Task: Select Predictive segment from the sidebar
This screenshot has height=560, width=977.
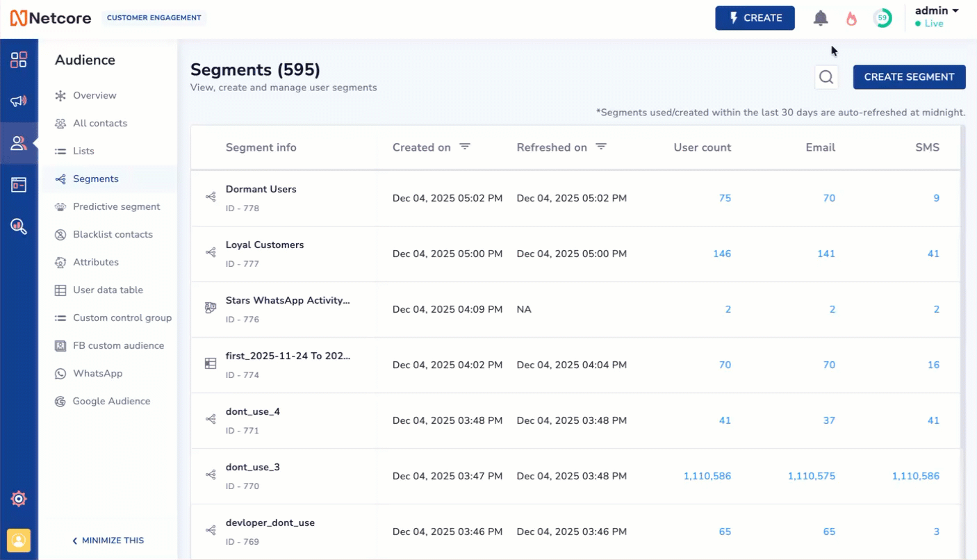Action: click(116, 206)
